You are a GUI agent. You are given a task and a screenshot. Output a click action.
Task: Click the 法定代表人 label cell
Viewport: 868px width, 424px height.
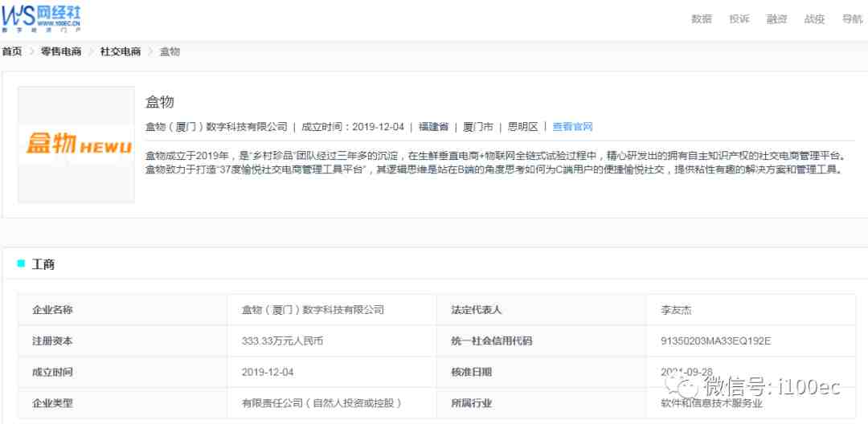coord(542,310)
